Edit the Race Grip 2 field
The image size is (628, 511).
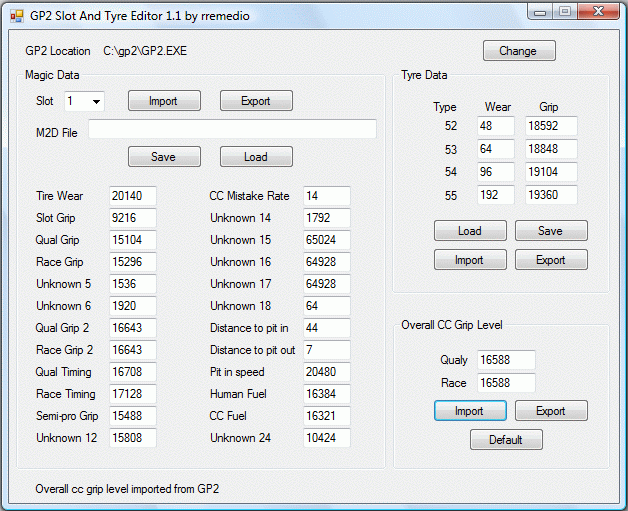133,350
